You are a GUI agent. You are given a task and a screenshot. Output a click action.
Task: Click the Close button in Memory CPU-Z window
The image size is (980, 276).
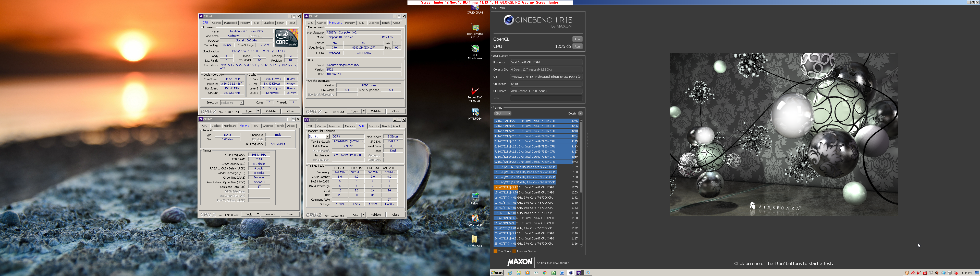[x=290, y=214]
